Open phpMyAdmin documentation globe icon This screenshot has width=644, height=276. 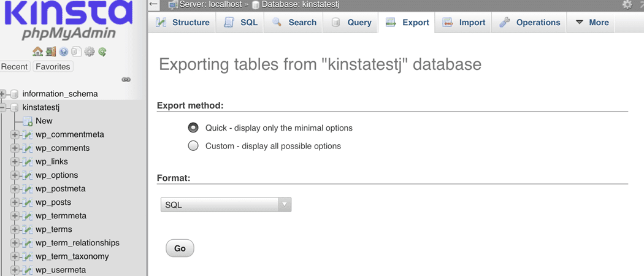coord(64,52)
